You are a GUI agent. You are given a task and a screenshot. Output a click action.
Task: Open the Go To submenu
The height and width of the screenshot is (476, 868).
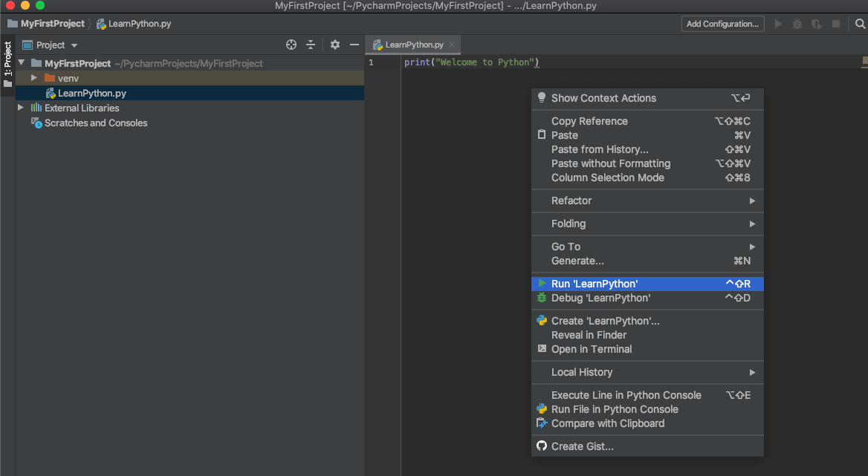647,247
